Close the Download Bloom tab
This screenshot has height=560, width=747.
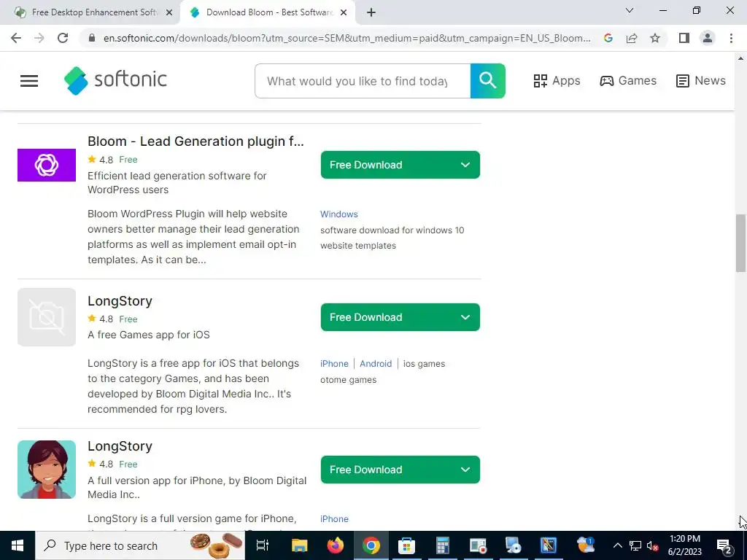point(344,12)
